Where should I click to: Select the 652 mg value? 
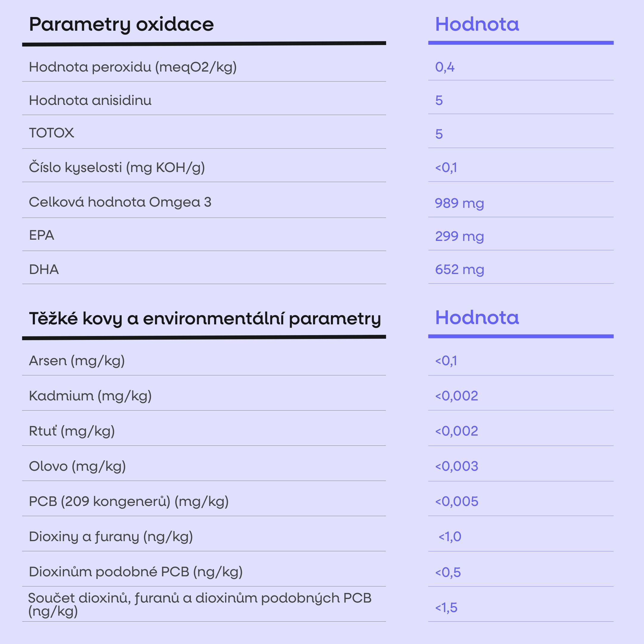pos(459,269)
